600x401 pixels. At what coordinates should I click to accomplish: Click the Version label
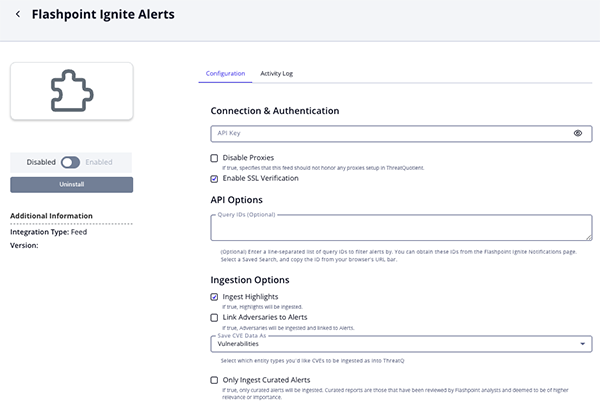pyautogui.click(x=24, y=245)
